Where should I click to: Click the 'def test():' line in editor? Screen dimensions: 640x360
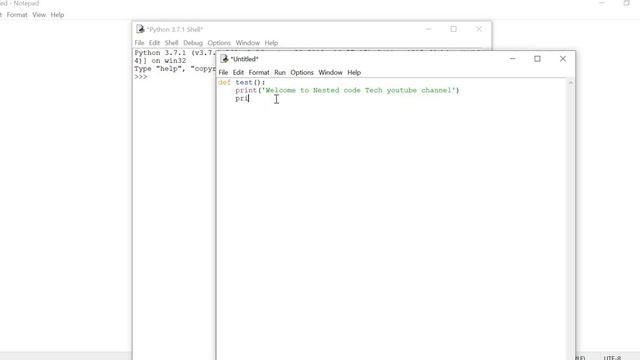click(242, 82)
